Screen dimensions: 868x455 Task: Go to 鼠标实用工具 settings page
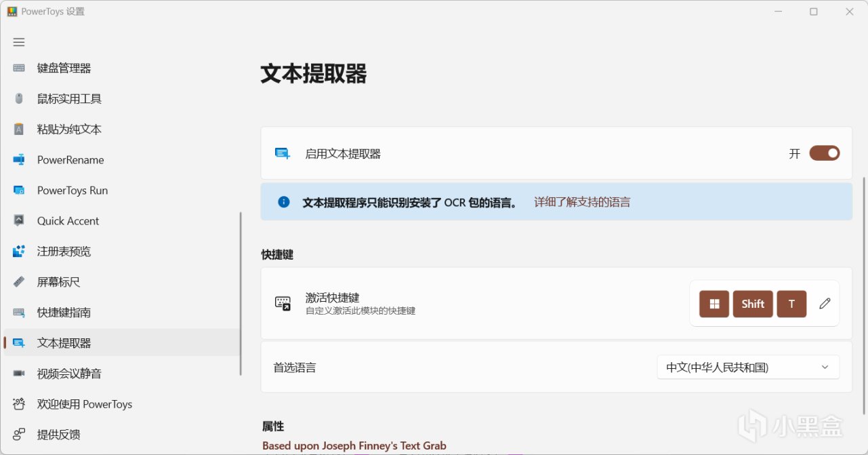(x=122, y=98)
